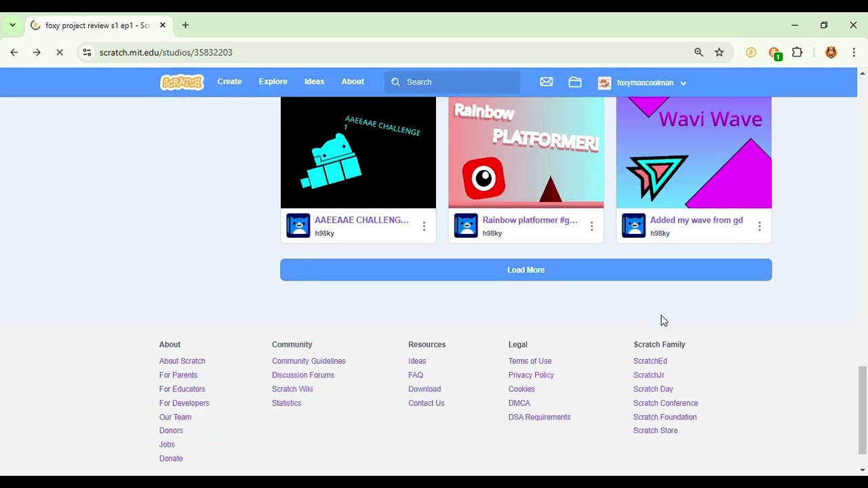The width and height of the screenshot is (868, 488).
Task: Open the Chrome three-dot menu
Action: click(x=854, y=52)
